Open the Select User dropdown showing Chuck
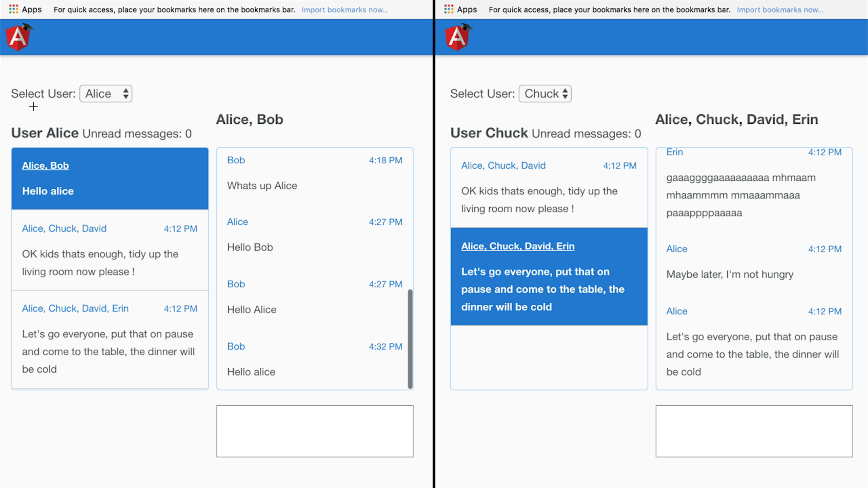This screenshot has height=488, width=868. [545, 94]
